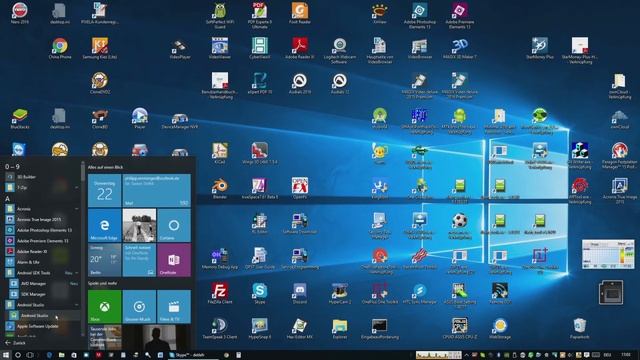640x360 pixels.
Task: Open Alarm & Uhr in Start menu
Action: [41, 262]
